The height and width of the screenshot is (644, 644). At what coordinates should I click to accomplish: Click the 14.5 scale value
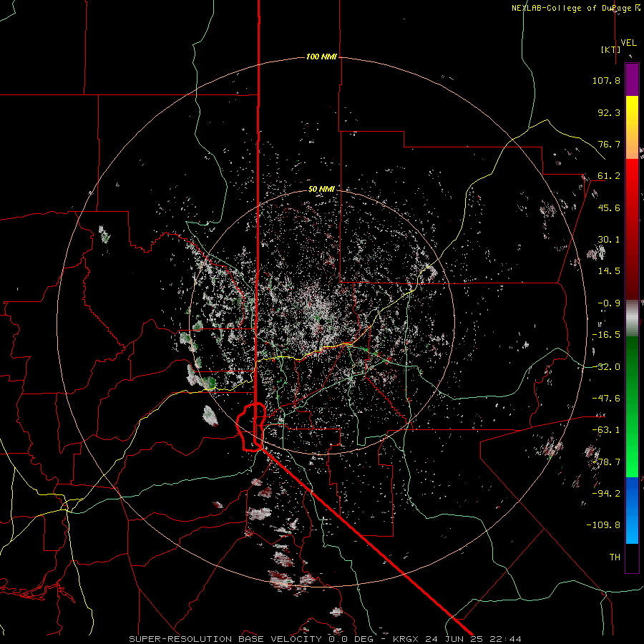(x=609, y=271)
